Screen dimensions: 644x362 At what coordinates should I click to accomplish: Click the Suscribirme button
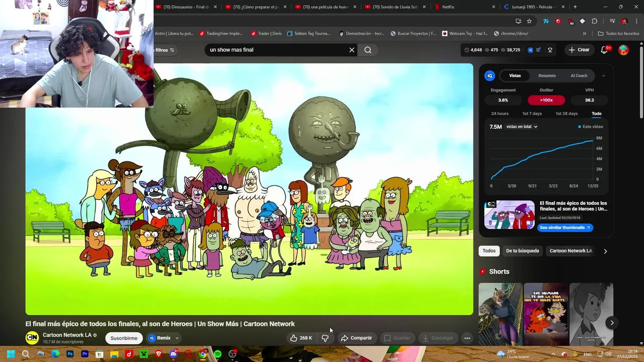[x=124, y=338]
